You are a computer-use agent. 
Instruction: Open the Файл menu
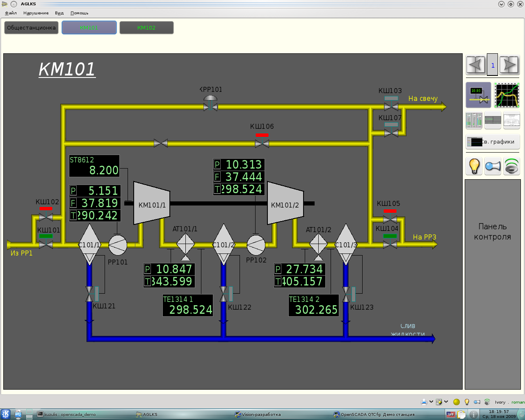11,13
